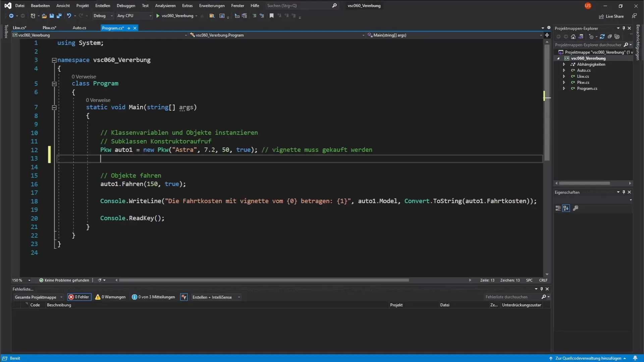This screenshot has width=644, height=362.
Task: Click Zur Quellcodeverwaltung hinzufügen in status bar
Action: 588,358
